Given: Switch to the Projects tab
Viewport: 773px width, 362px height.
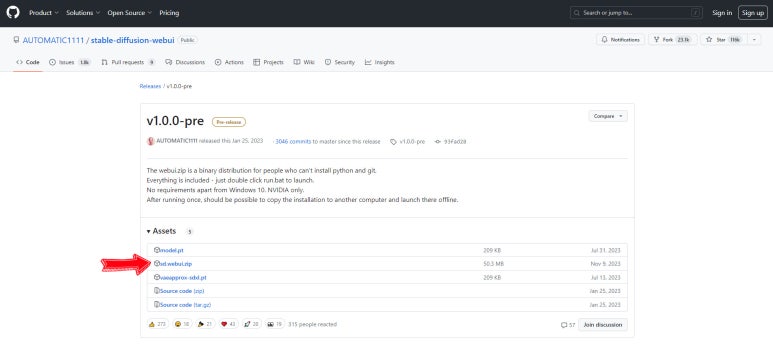Looking at the screenshot, I should 268,62.
